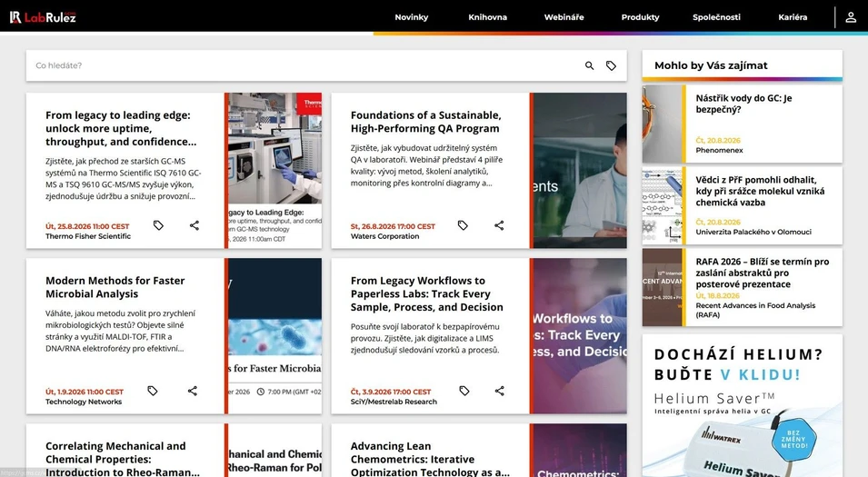Open 'Correlating Mechanical and Chemical Properties' webinar
The height and width of the screenshot is (477, 868).
pos(123,459)
